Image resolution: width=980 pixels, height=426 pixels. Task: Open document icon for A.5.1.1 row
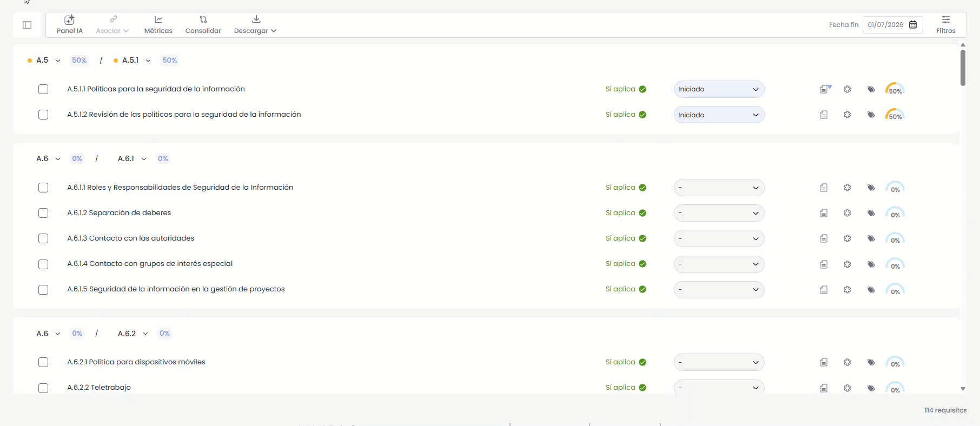824,89
